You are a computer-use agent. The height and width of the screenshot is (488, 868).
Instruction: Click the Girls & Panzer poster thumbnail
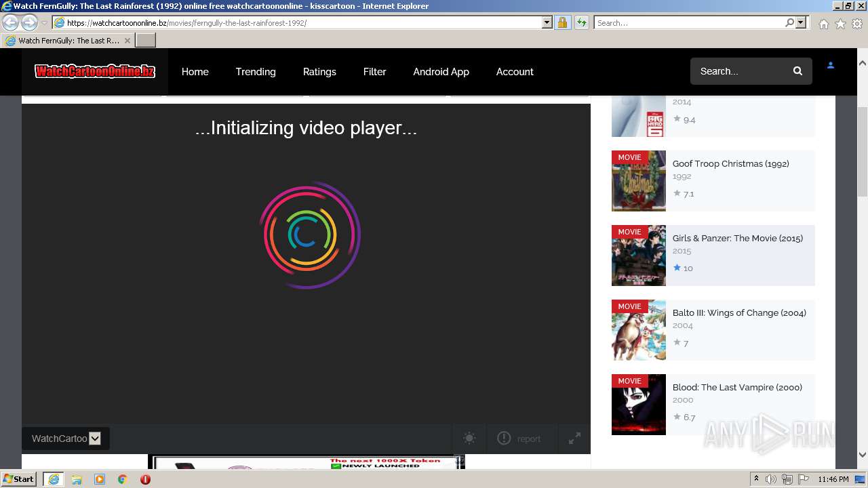pyautogui.click(x=639, y=256)
